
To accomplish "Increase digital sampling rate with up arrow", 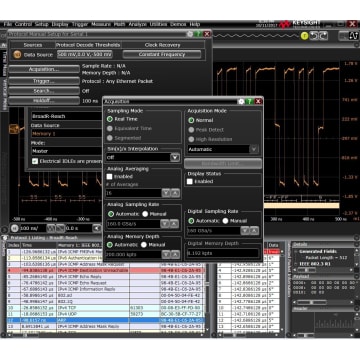I will 254,230.
